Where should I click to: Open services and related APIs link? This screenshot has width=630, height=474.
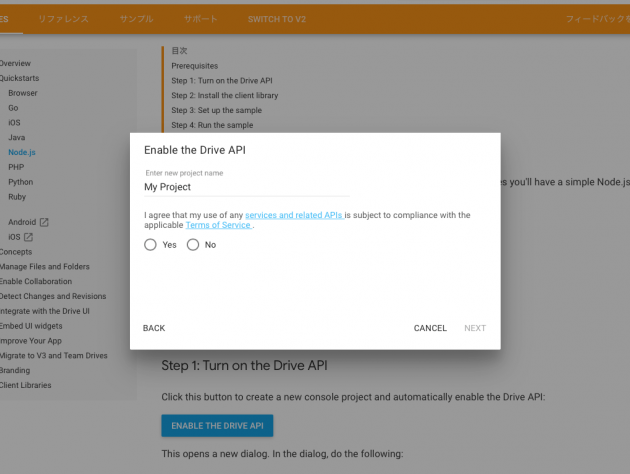(x=294, y=215)
